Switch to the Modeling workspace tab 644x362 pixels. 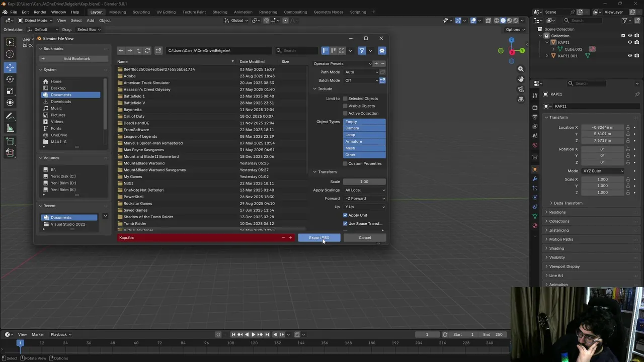pyautogui.click(x=117, y=12)
